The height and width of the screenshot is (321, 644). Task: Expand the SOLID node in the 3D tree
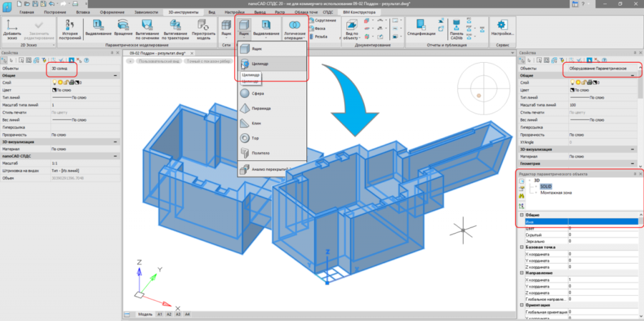coord(536,187)
